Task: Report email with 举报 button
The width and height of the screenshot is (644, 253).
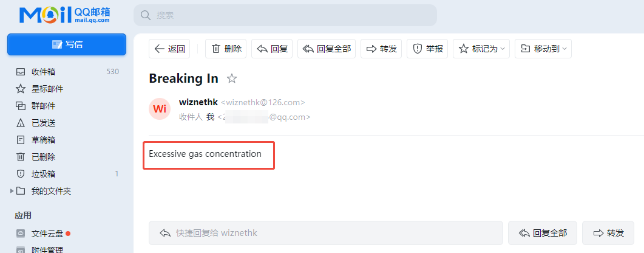Action: (x=427, y=49)
